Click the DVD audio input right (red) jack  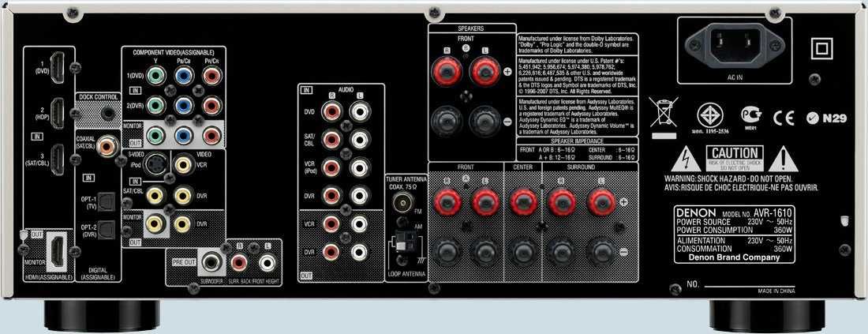[x=331, y=111]
